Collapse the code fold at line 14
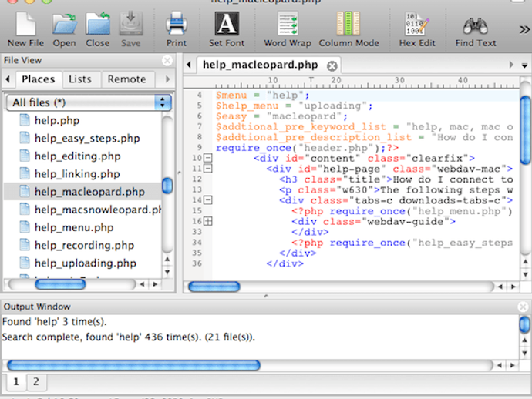 pyautogui.click(x=208, y=200)
